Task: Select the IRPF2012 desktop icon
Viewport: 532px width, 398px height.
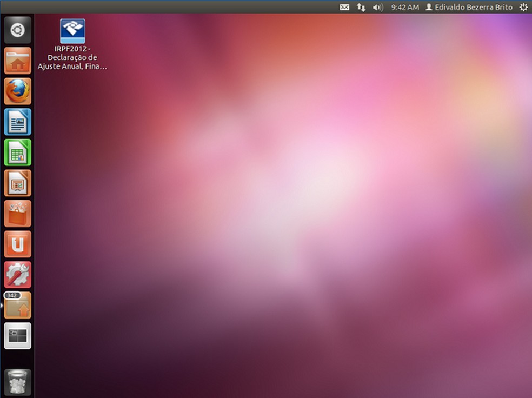Action: [72, 31]
